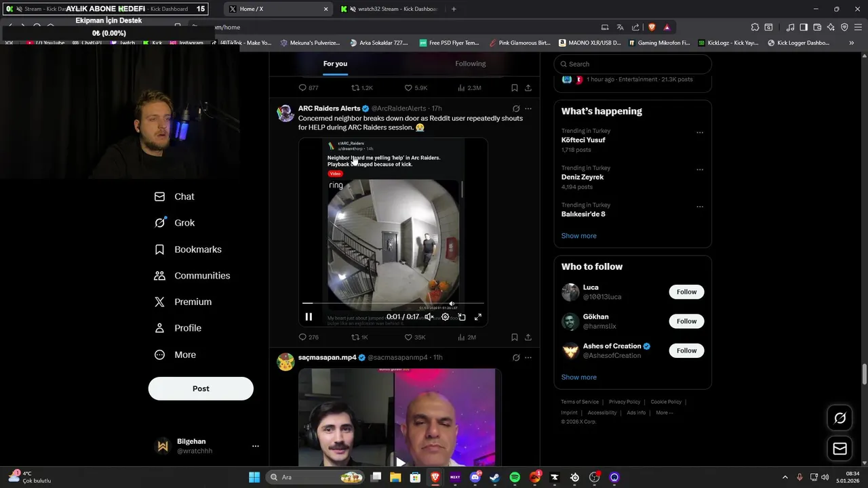Click the X Search input field
The height and width of the screenshot is (488, 868).
(633, 64)
